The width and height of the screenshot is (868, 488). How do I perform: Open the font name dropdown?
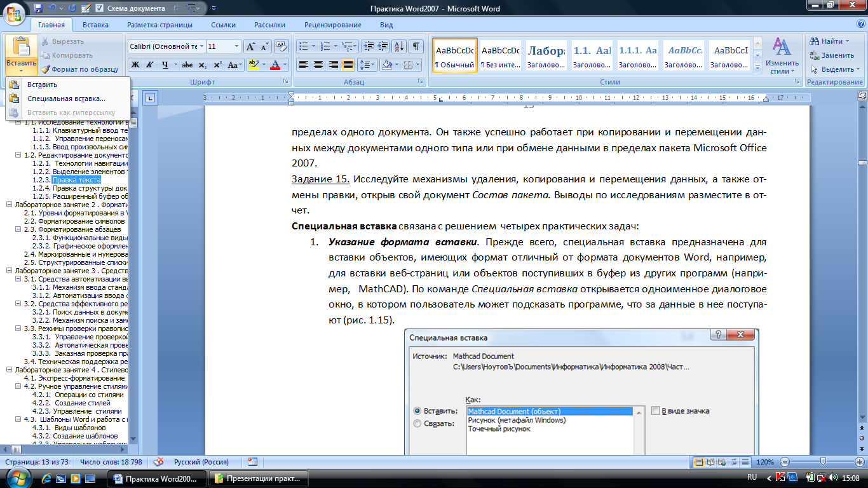tap(201, 46)
